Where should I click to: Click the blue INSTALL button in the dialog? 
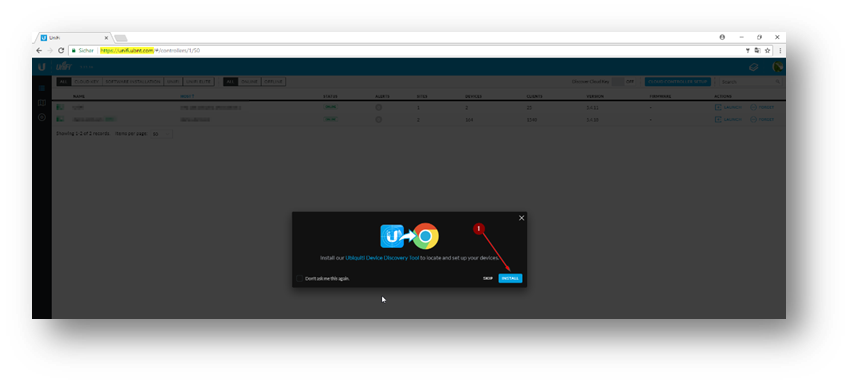[x=510, y=278]
